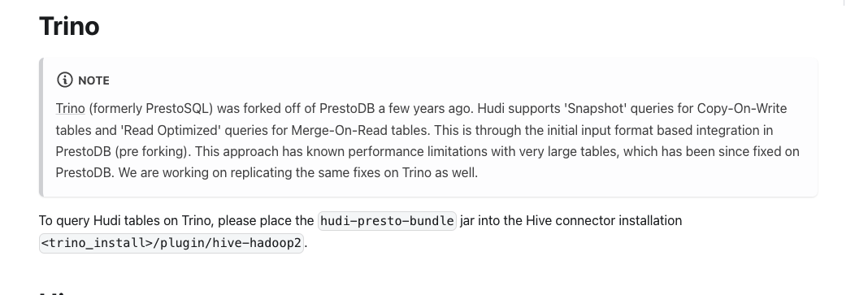The width and height of the screenshot is (868, 295).
Task: Click the NOTE label in the callout
Action: 93,80
